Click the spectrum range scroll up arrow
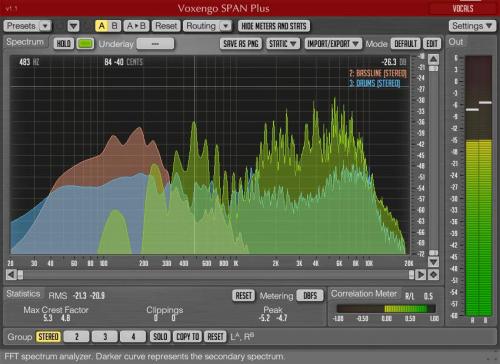500x364 pixels. (x=433, y=60)
